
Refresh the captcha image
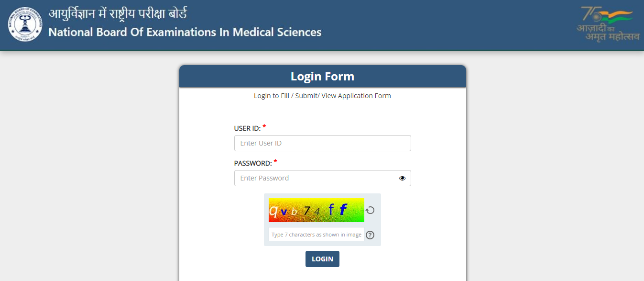pos(370,210)
